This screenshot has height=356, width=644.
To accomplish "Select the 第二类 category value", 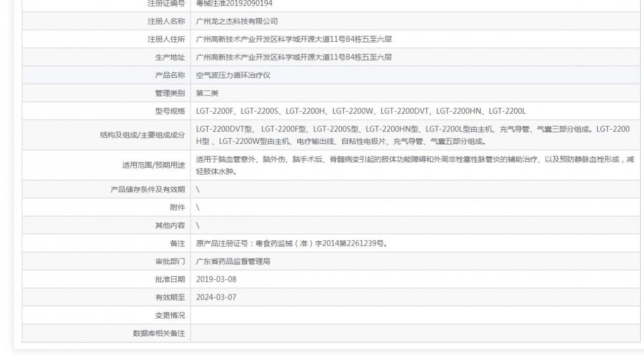I will 207,93.
